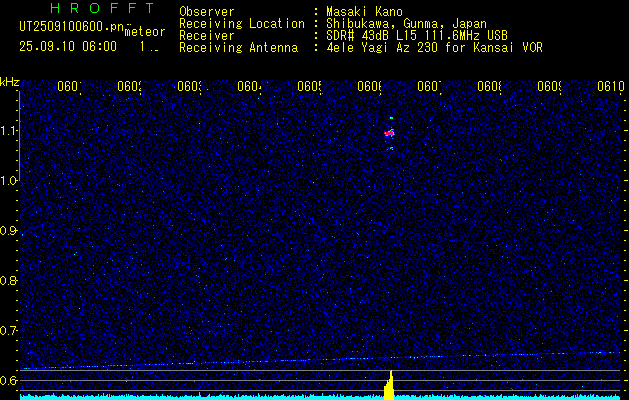
Task: Click the 1.1 kHz axis tick label
Action: click(x=10, y=131)
